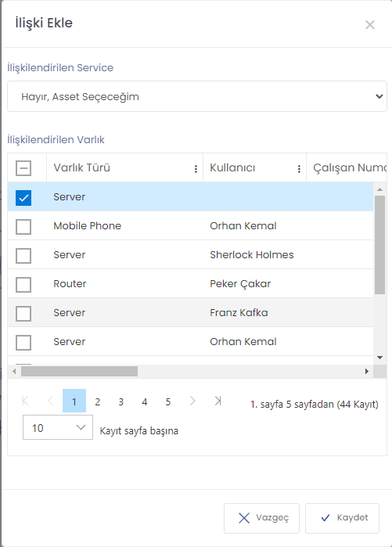
Task: Uncheck the selected Server row checkbox
Action: tap(23, 198)
